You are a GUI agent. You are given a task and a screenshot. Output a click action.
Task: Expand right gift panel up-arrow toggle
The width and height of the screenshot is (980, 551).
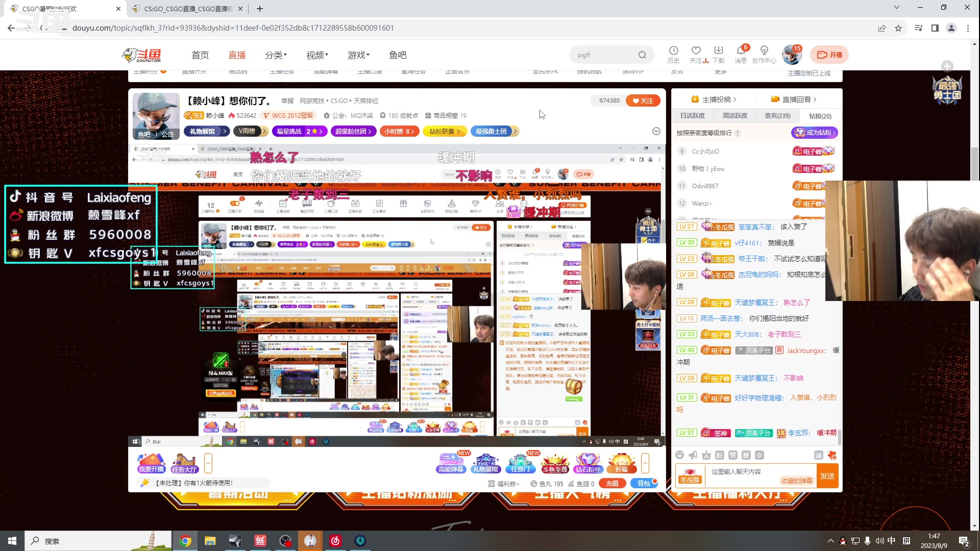pos(645,463)
